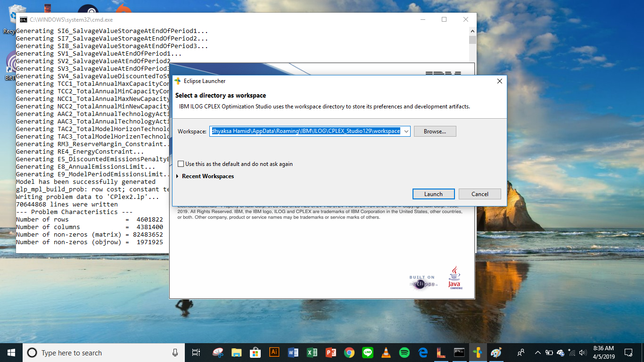Minimize the cmd.exe window
Viewport: 644px width, 362px height.
(x=422, y=20)
